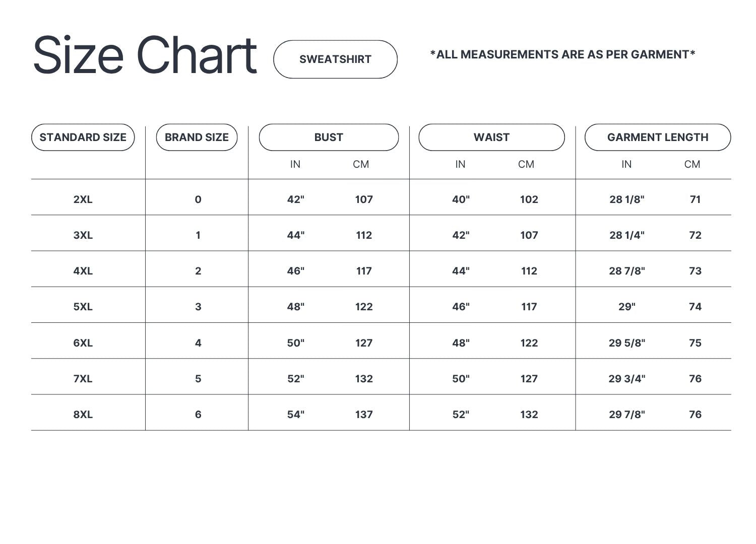Click the 3XL standard size cell
Screen dimensions: 756x544
point(83,235)
